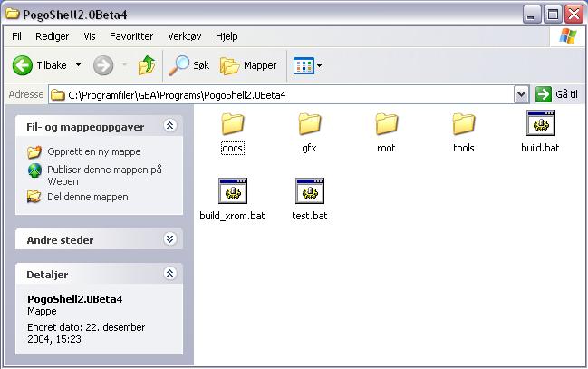Click the bold PogoShell2.0Beta4 details name

74,299
